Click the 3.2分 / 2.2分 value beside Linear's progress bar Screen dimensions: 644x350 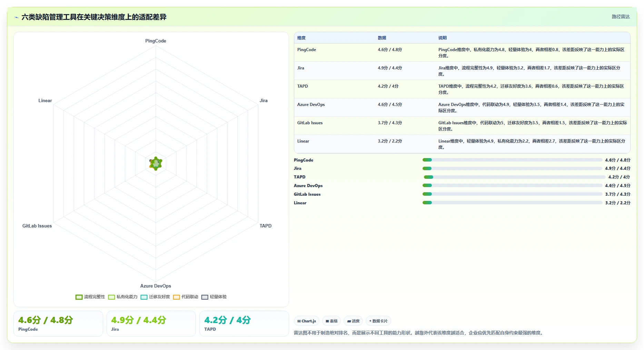618,203
